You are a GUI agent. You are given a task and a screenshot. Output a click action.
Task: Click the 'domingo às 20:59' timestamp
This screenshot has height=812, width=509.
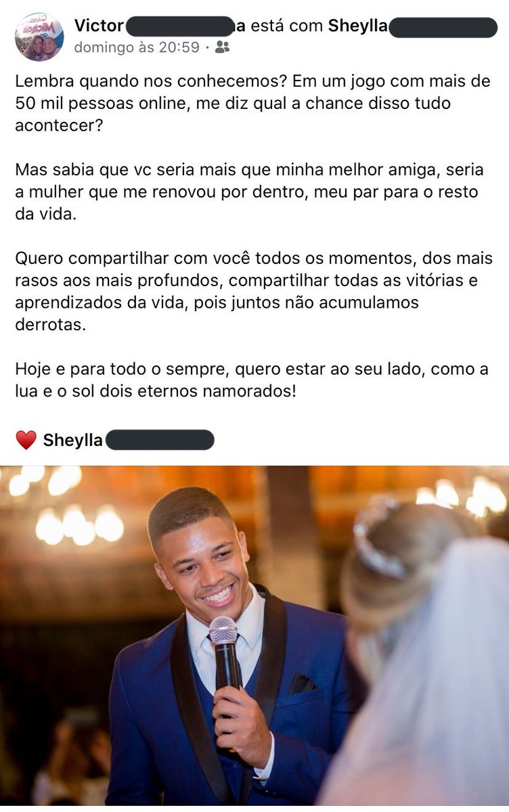pyautogui.click(x=137, y=47)
